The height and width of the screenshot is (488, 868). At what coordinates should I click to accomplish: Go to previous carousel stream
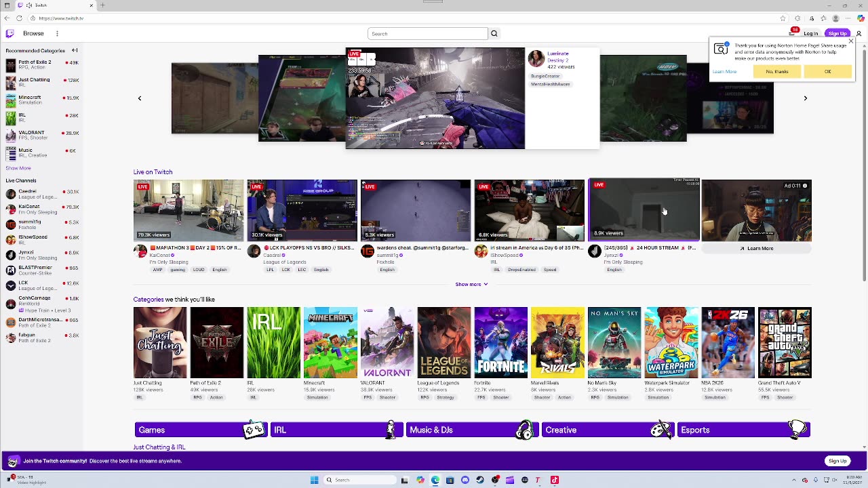point(140,98)
